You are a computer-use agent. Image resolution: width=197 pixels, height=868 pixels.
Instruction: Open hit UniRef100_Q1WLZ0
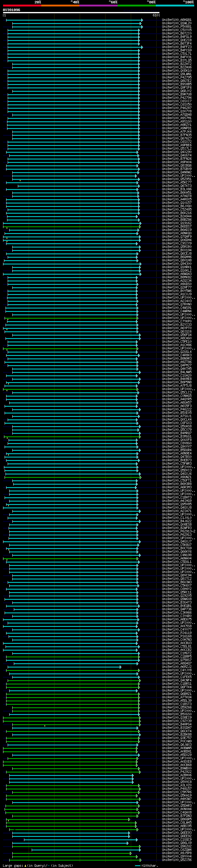(x=176, y=23)
